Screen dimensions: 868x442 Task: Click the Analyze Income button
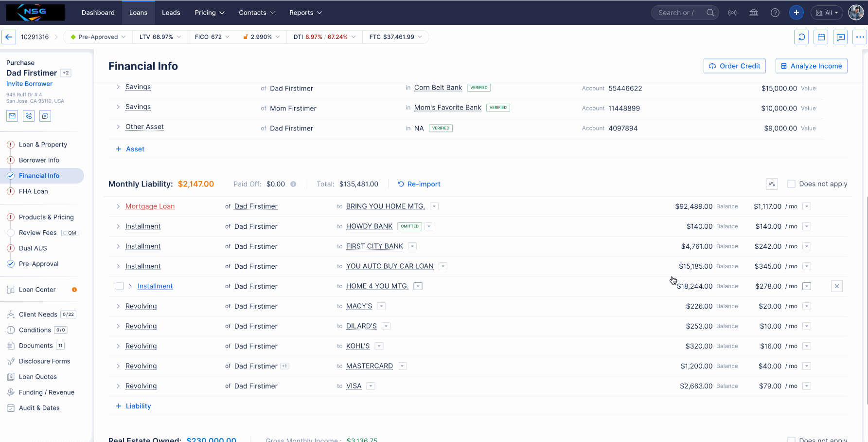pyautogui.click(x=811, y=66)
